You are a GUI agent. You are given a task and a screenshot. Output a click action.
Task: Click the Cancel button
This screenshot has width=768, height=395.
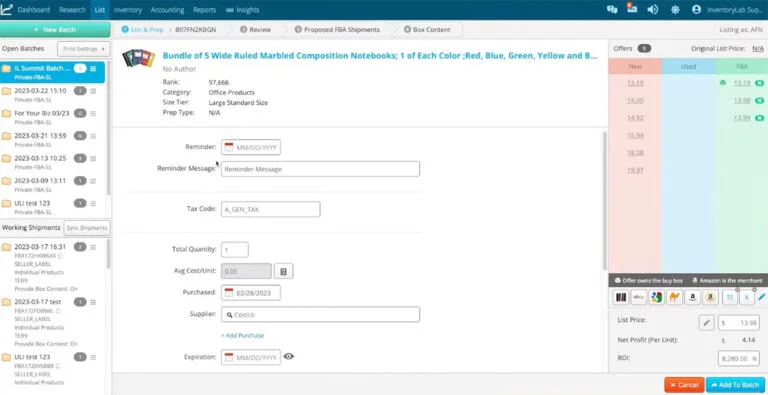click(684, 385)
